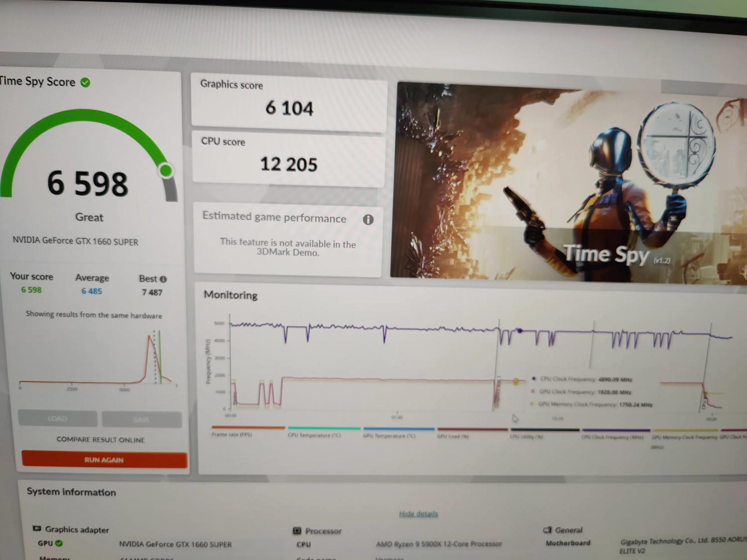Toggle the GPU Memory Clock Frequency legend line

point(685,431)
